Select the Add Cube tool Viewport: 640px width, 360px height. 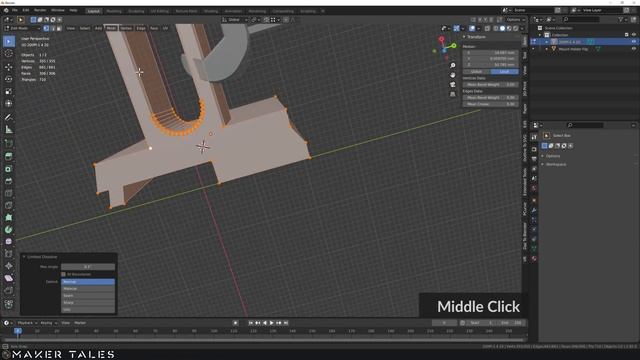[x=9, y=143]
